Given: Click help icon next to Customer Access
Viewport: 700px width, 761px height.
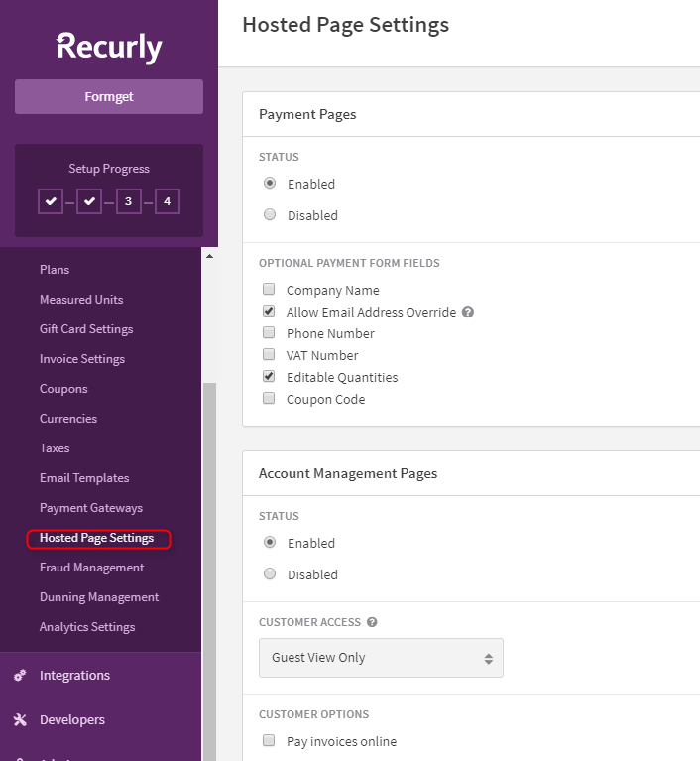Looking at the screenshot, I should click(372, 622).
